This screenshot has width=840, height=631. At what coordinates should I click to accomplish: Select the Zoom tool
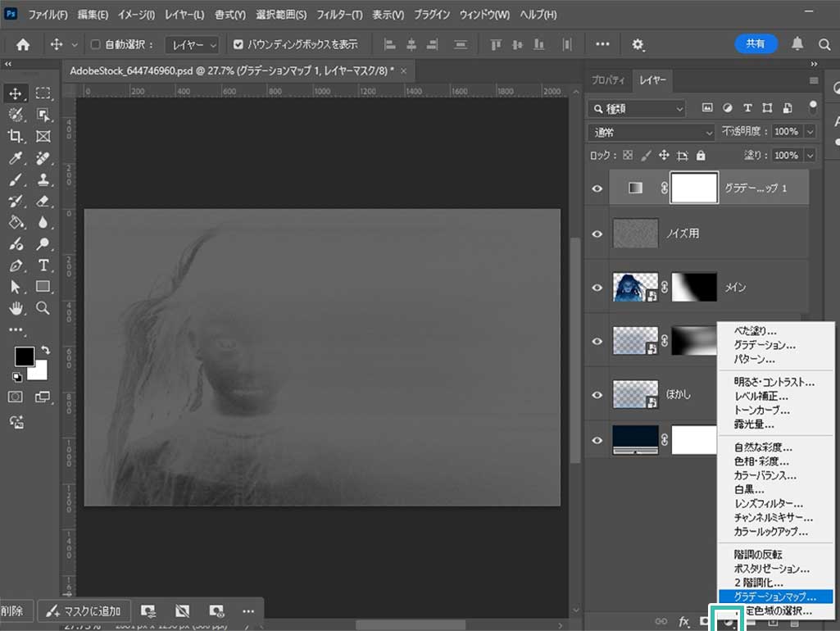[43, 308]
